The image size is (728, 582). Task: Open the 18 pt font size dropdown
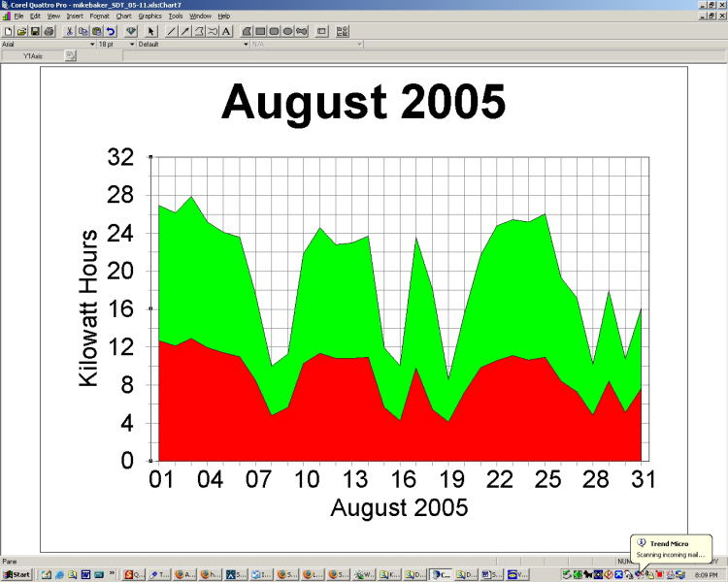click(x=130, y=44)
